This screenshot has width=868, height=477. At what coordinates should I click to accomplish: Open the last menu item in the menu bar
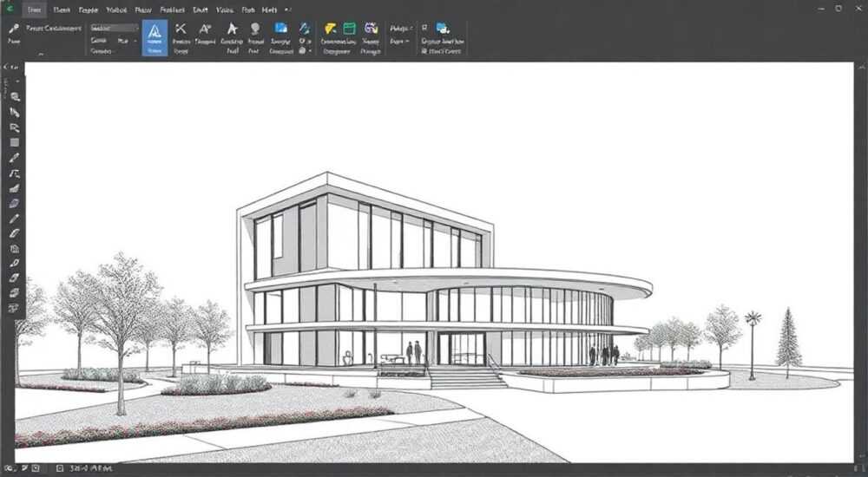point(269,10)
